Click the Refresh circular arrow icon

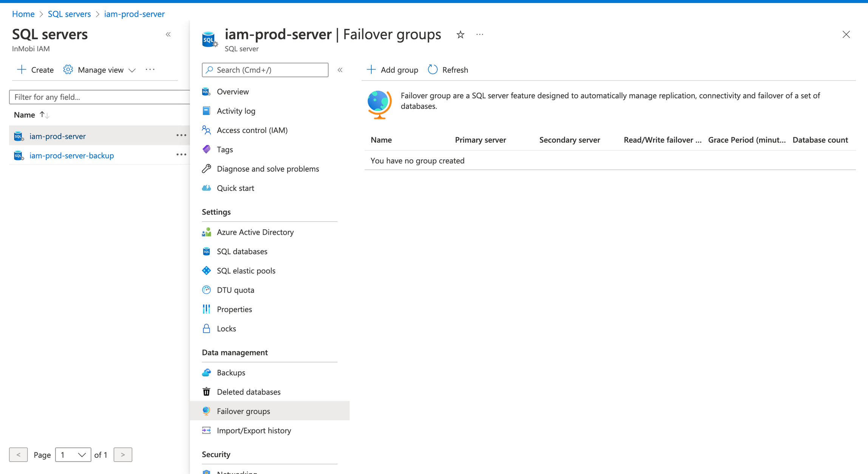[433, 70]
